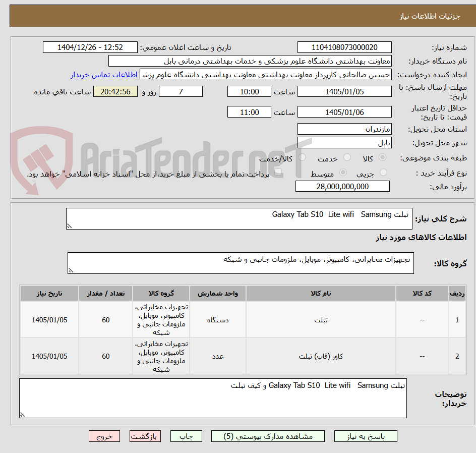Toggle the اسناد خزانه اسلامی payment checkbox
This screenshot has height=453, width=476.
click(x=278, y=173)
